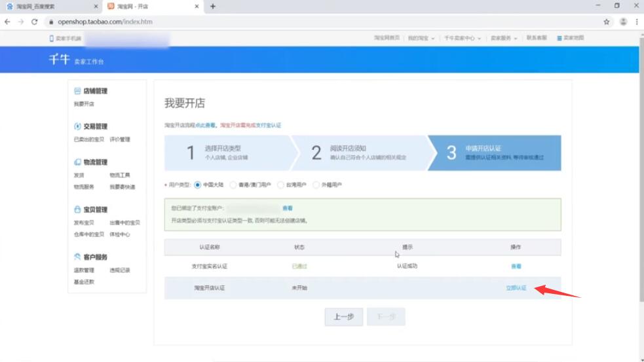Click the 宝贝管理 sidebar icon
Image resolution: width=644 pixels, height=362 pixels.
[x=77, y=209]
